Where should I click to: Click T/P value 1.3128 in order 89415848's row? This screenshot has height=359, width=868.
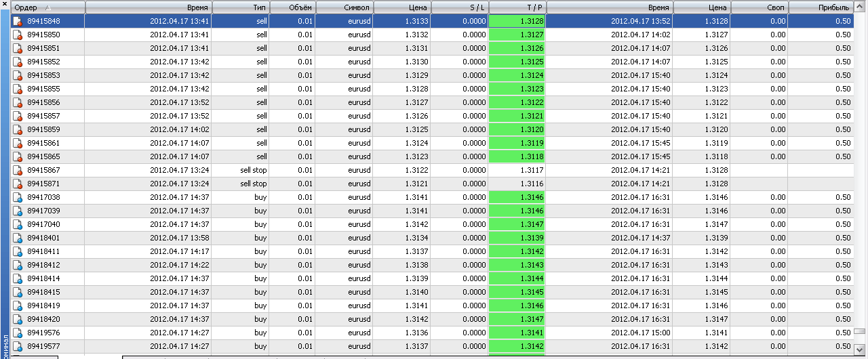[x=517, y=21]
